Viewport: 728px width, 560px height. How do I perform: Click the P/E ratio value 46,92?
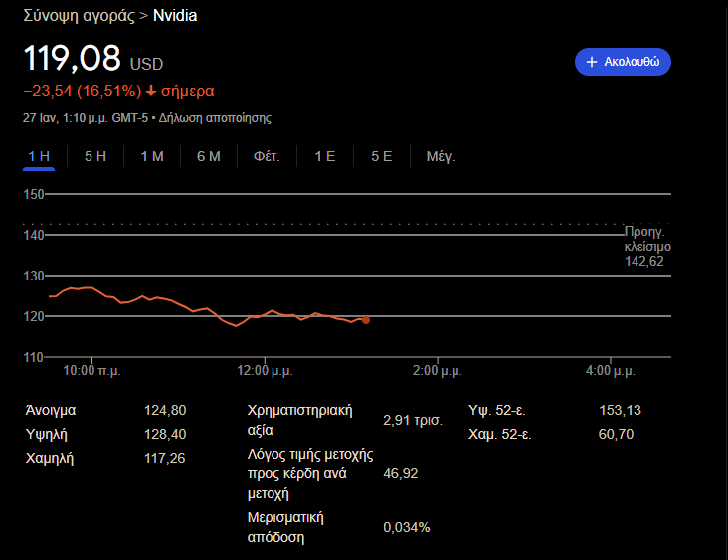[401, 473]
